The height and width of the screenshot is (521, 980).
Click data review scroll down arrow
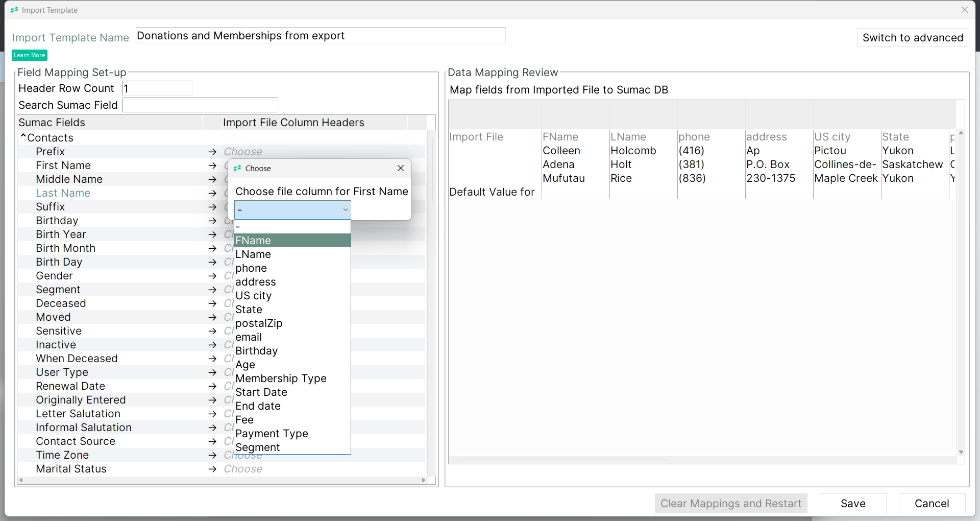pyautogui.click(x=961, y=452)
